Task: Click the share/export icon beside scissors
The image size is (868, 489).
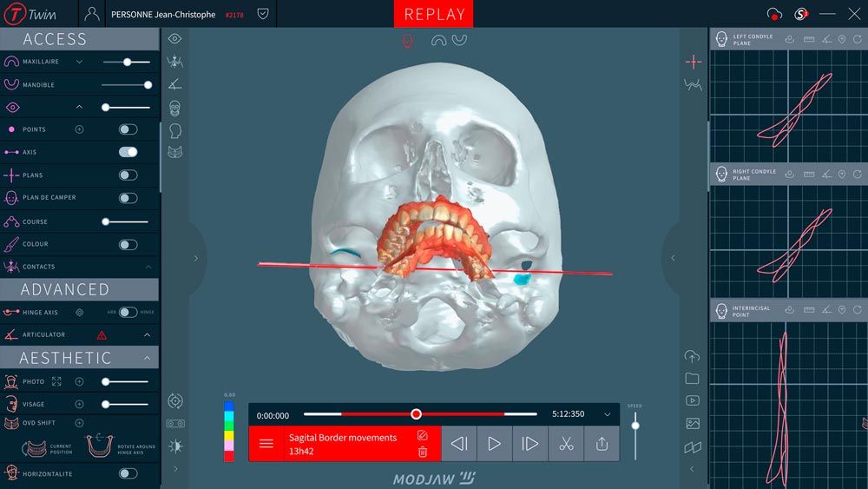Action: coord(602,444)
